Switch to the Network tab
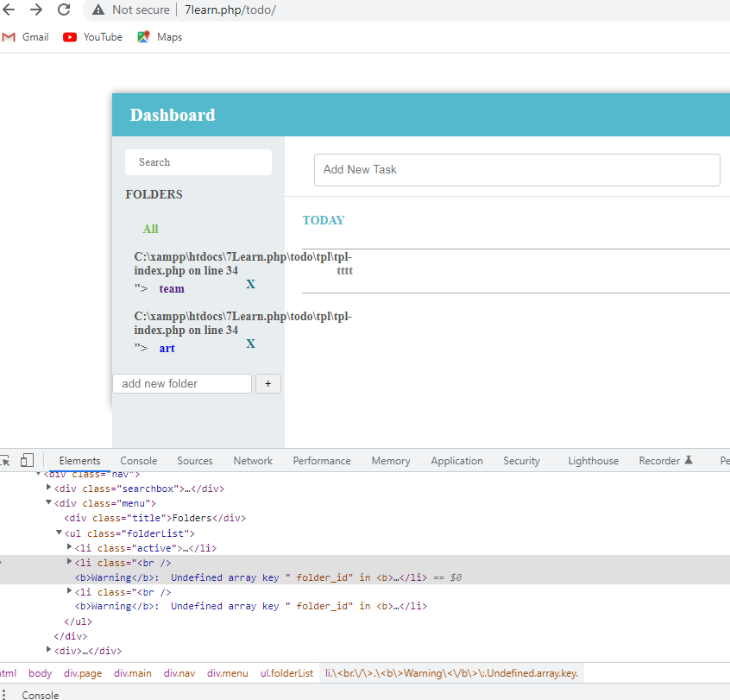The width and height of the screenshot is (730, 700). click(x=253, y=461)
